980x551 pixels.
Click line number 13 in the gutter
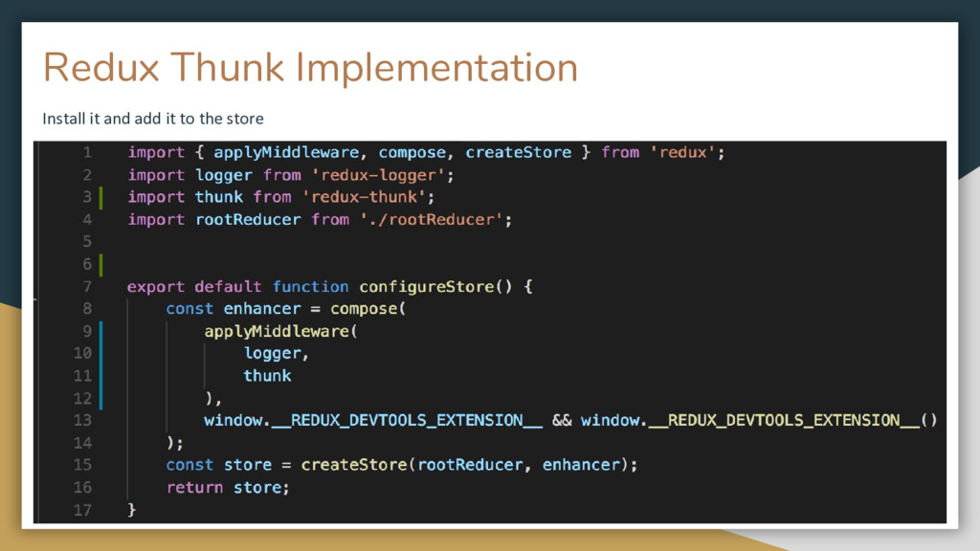[x=82, y=421]
